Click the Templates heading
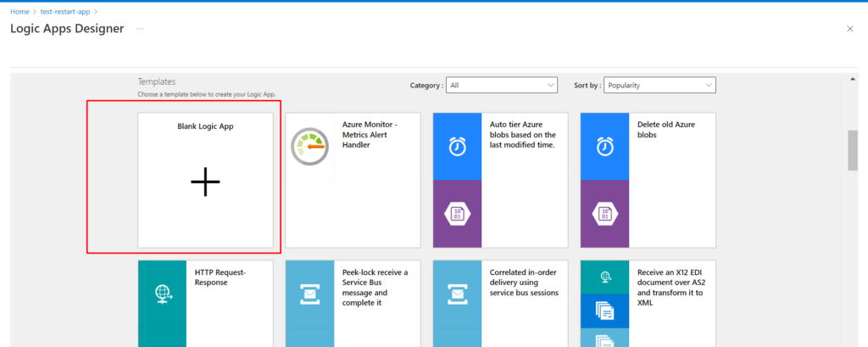Viewport: 868px width, 347px height. pos(157,81)
